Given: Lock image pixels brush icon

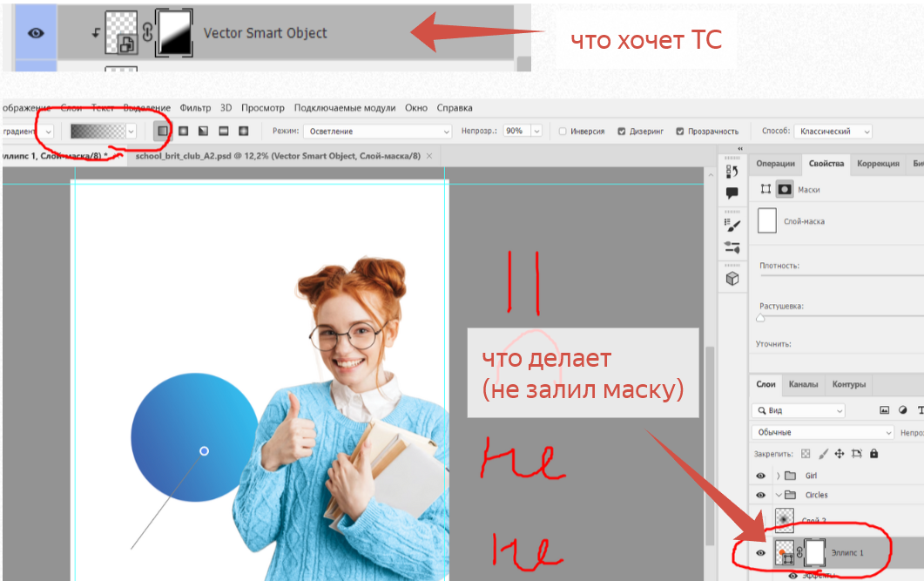Looking at the screenshot, I should [x=823, y=454].
